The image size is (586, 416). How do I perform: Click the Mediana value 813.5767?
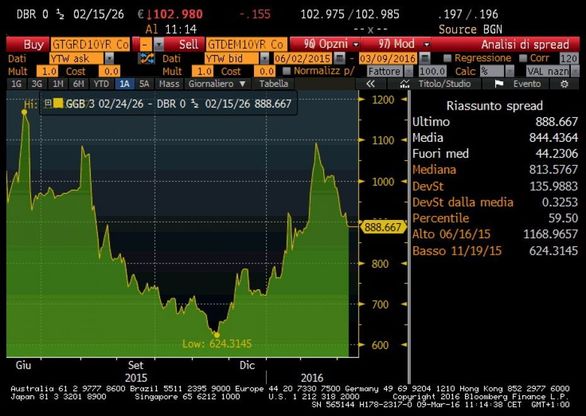click(553, 170)
